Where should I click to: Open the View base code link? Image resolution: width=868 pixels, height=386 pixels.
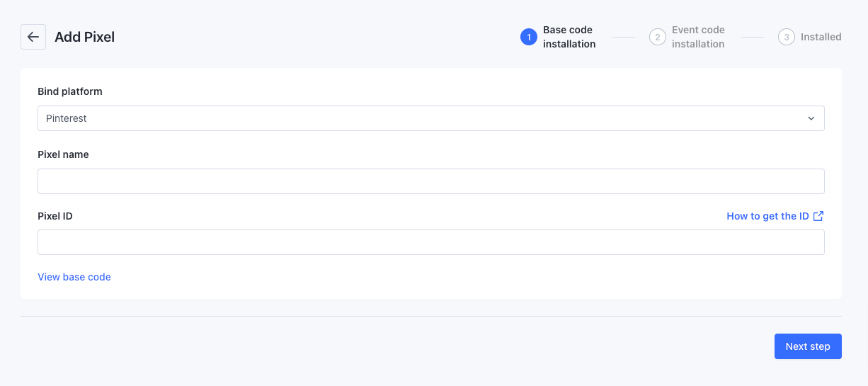(x=74, y=277)
